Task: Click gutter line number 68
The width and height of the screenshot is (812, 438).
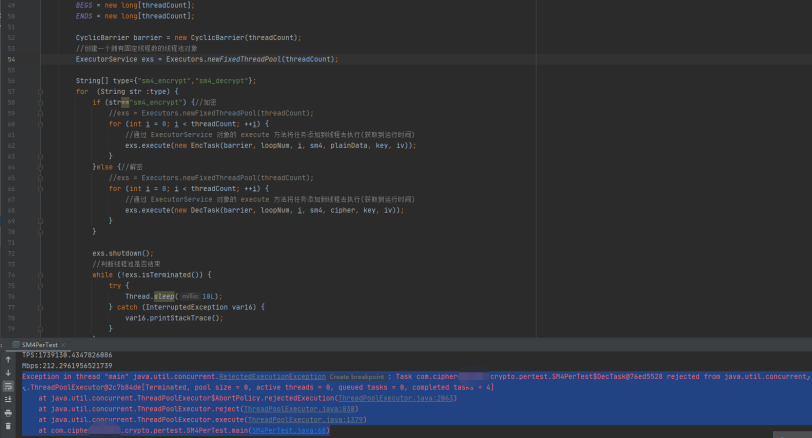Action: (x=11, y=211)
